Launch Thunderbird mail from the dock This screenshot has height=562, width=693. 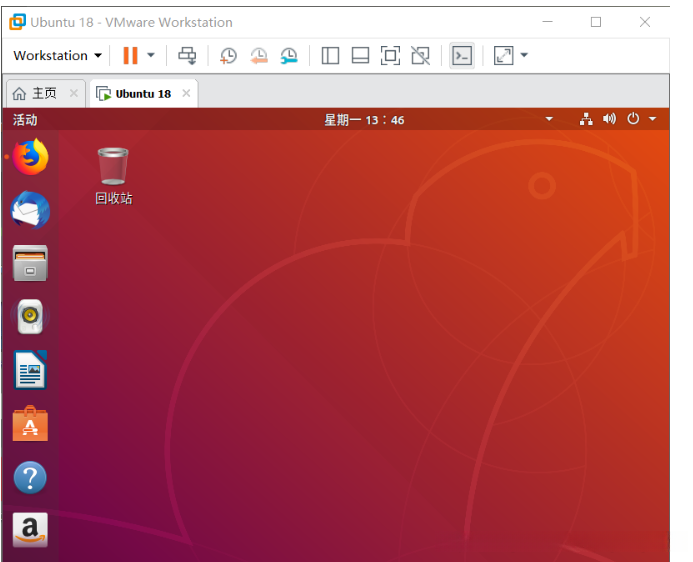30,210
